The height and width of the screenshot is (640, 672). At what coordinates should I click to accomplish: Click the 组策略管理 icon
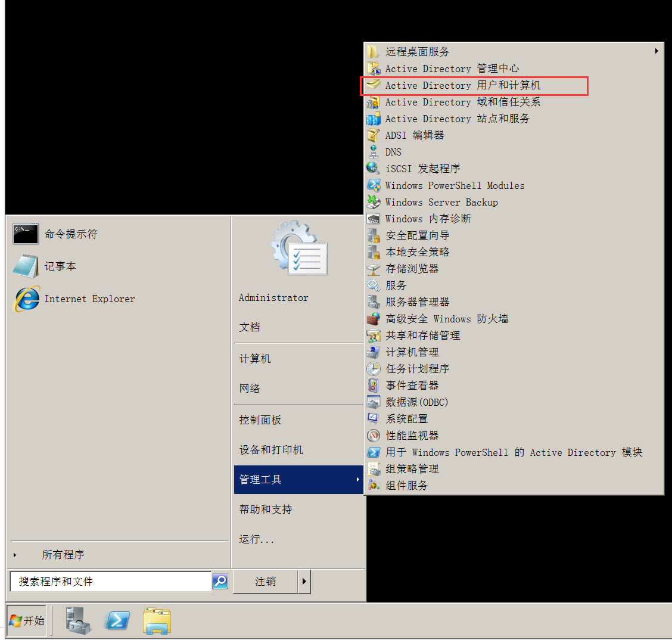coord(374,469)
